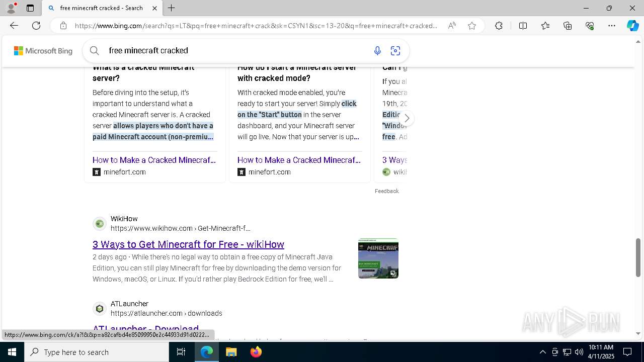Click the ATLauncher site favicon
Screen dimensions: 644x362
100,308
